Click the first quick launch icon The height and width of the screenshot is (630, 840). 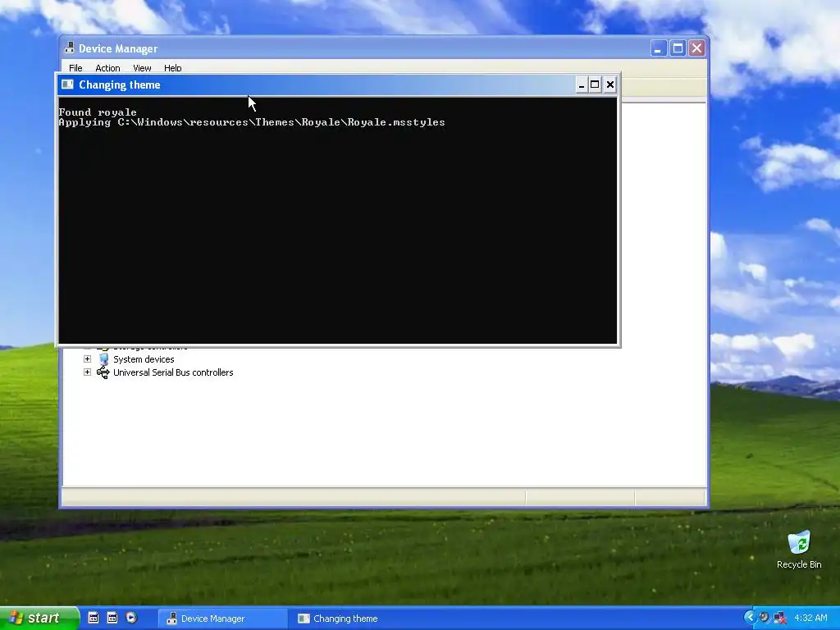tap(94, 618)
